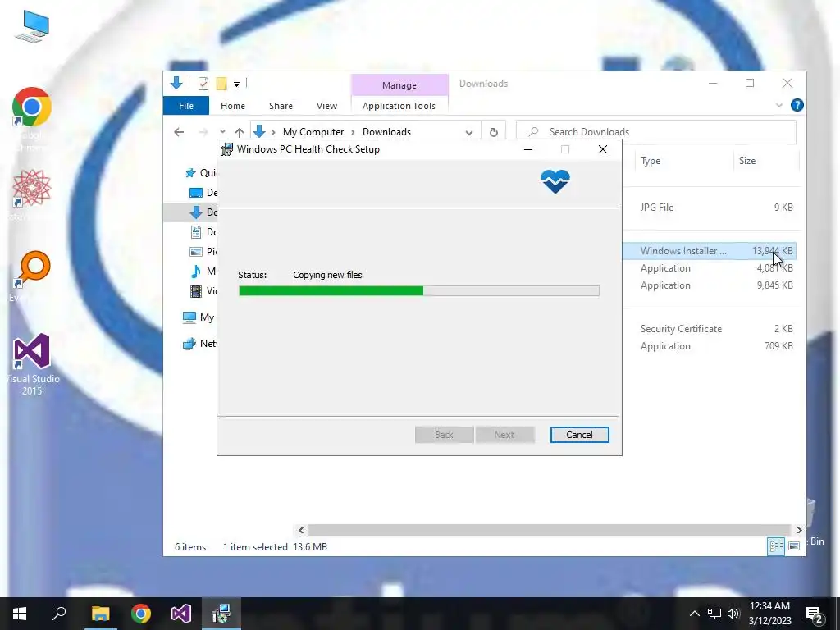
Task: Click the PC Health Check heart logo
Action: point(555,181)
